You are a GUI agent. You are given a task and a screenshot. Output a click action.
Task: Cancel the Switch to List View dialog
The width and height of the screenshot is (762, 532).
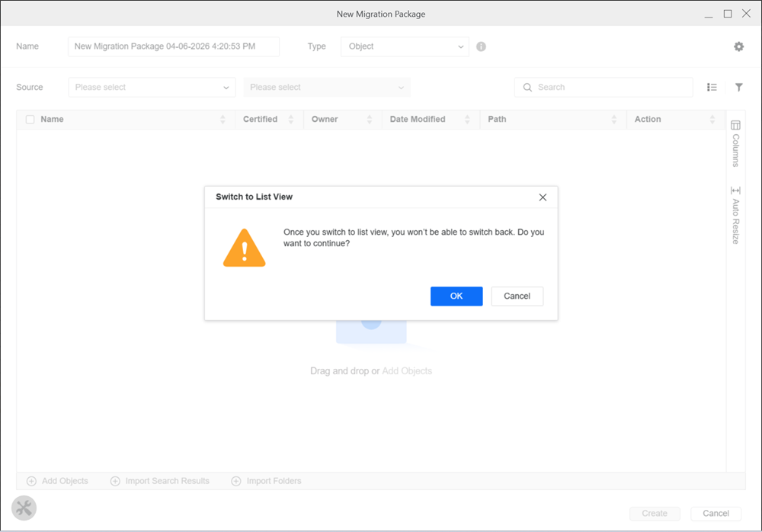(x=517, y=296)
